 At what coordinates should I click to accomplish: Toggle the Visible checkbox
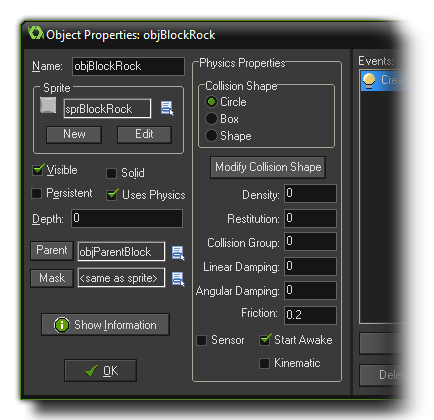click(38, 170)
